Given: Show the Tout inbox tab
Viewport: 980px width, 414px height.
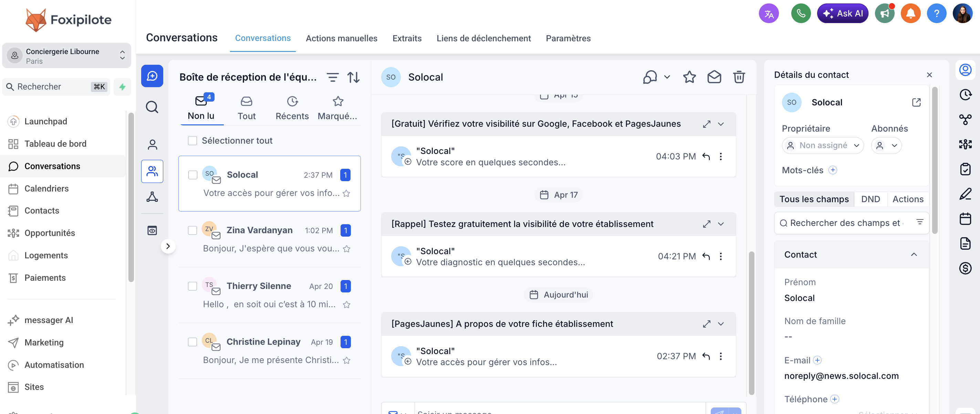Looking at the screenshot, I should (247, 109).
